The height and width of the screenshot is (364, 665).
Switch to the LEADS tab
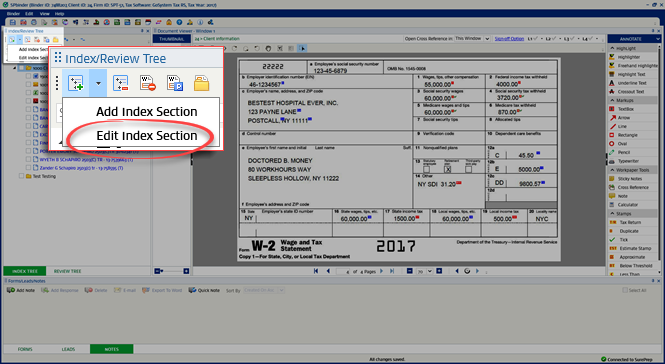tap(68, 349)
